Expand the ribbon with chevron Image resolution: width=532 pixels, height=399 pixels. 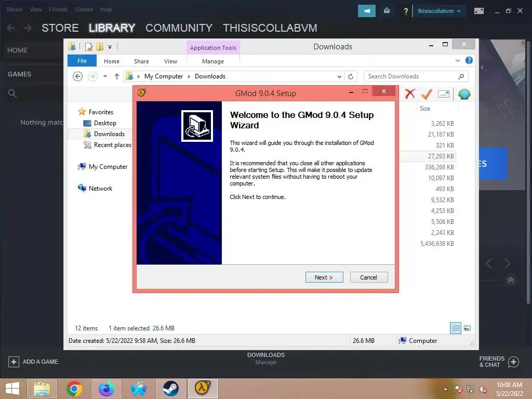(x=457, y=60)
